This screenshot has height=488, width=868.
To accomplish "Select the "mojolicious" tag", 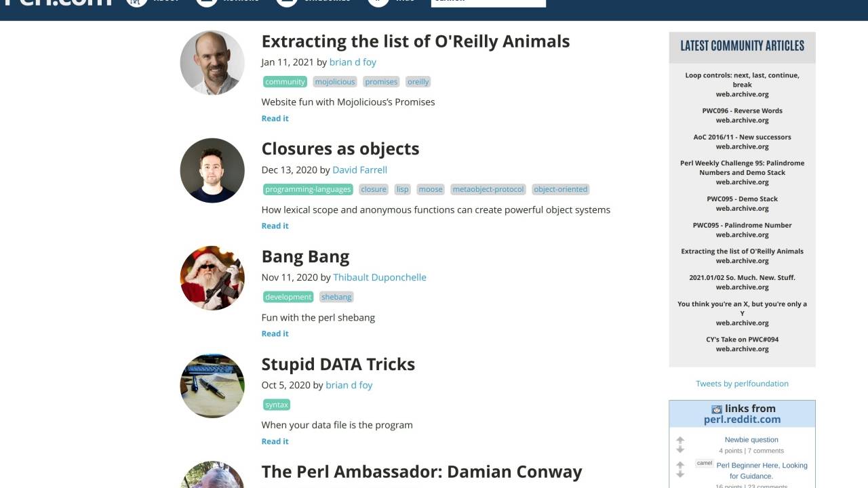I will pyautogui.click(x=335, y=82).
